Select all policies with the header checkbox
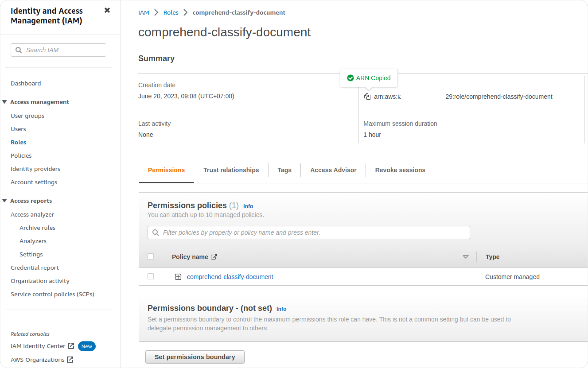 (151, 256)
